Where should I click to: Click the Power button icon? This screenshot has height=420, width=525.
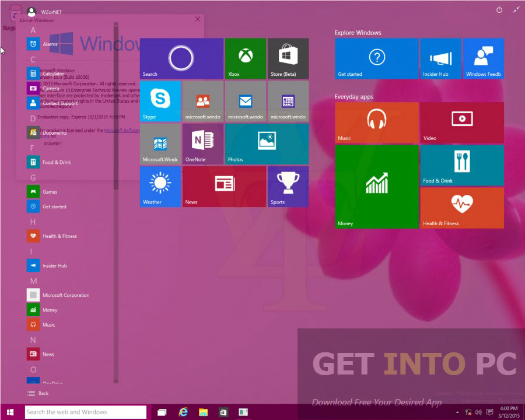[499, 10]
